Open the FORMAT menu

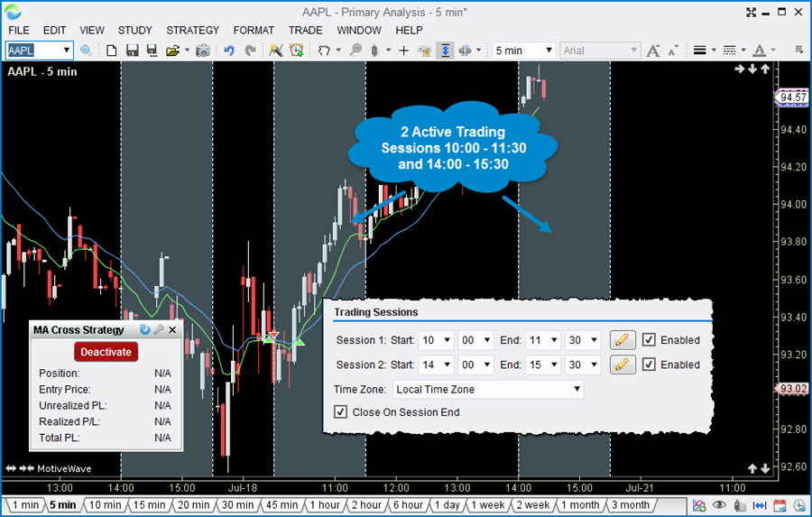[254, 30]
